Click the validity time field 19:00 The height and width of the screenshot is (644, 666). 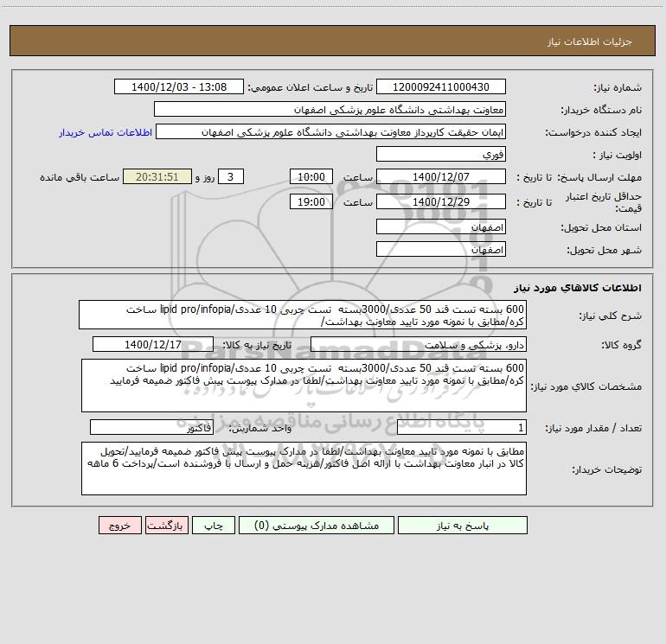pos(311,201)
